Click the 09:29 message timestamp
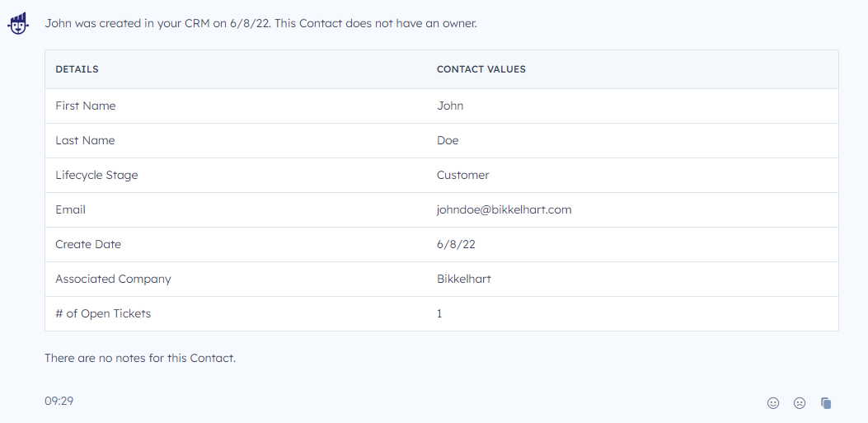 pyautogui.click(x=59, y=401)
